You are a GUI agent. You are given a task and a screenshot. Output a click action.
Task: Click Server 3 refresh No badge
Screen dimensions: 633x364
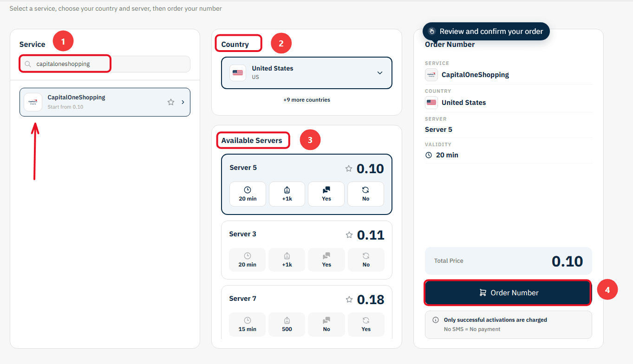366,260
